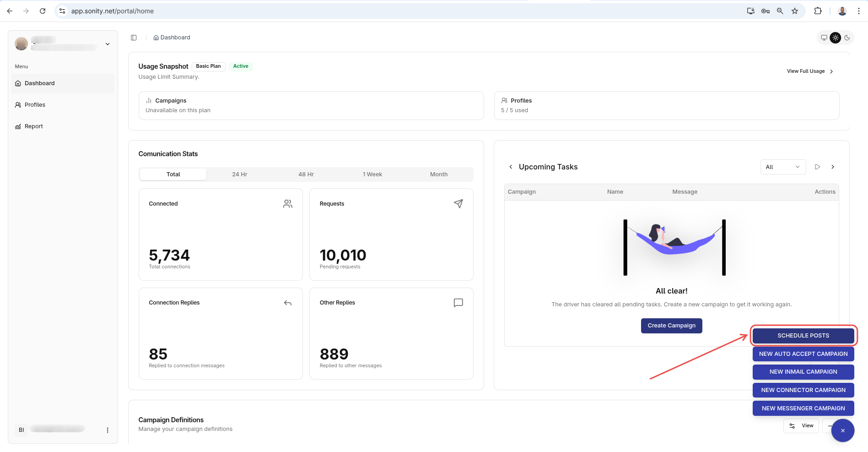Click the Connected people icon

[x=287, y=204]
